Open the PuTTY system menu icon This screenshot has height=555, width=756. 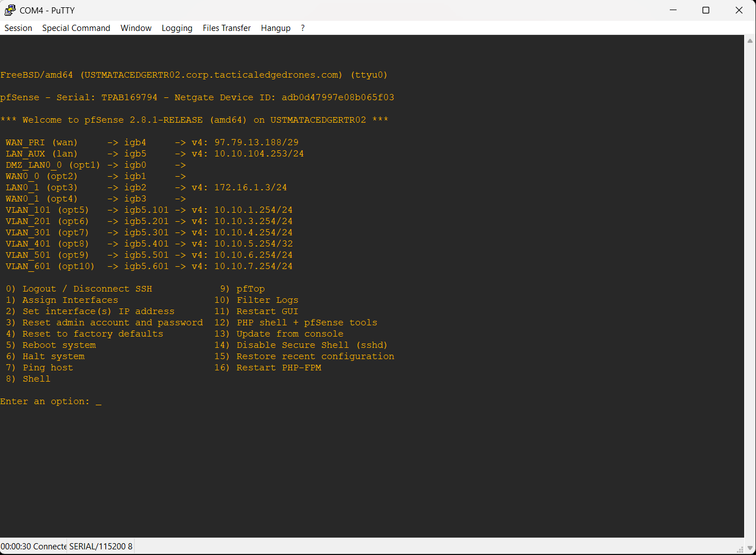coord(10,10)
